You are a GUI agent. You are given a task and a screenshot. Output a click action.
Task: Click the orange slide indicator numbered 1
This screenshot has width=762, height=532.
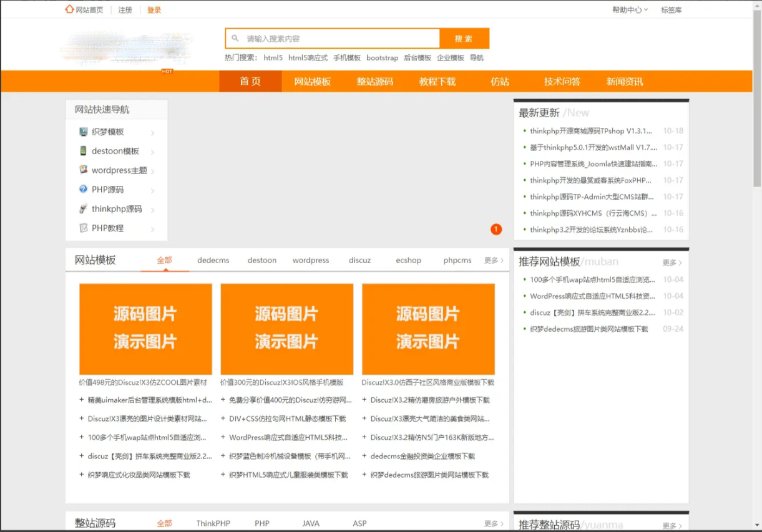(x=496, y=230)
